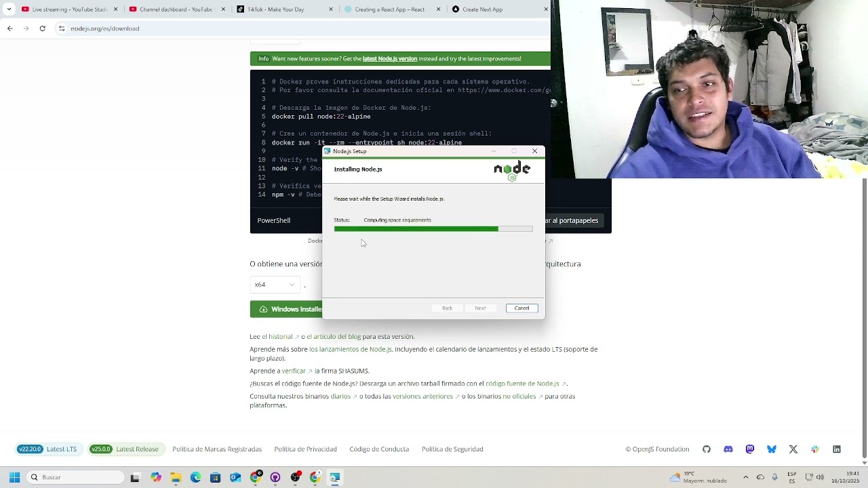Show hidden system tray icons

tap(745, 477)
